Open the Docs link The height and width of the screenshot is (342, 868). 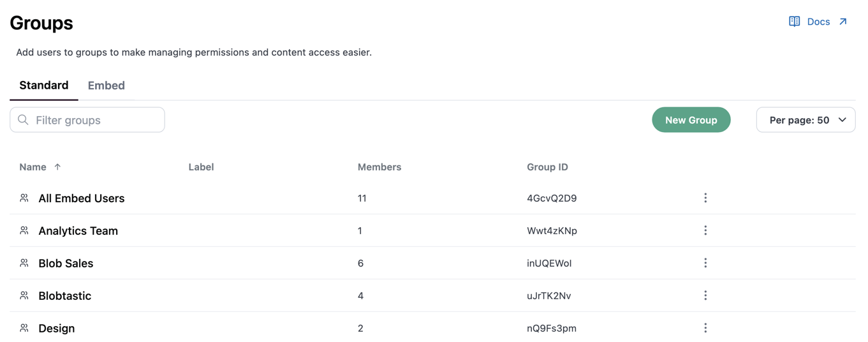pos(818,22)
